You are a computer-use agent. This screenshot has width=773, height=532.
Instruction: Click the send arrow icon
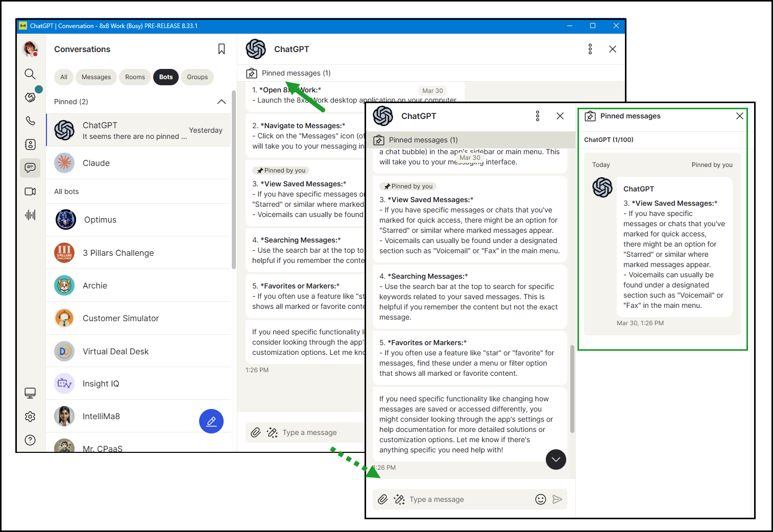(x=558, y=499)
